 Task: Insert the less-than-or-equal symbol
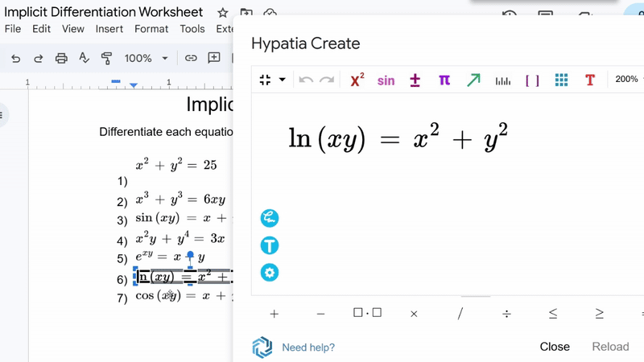[553, 314]
